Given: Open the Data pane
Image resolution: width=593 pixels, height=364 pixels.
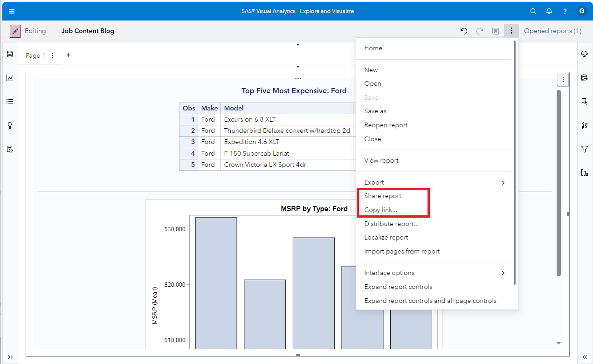Looking at the screenshot, I should tap(9, 54).
